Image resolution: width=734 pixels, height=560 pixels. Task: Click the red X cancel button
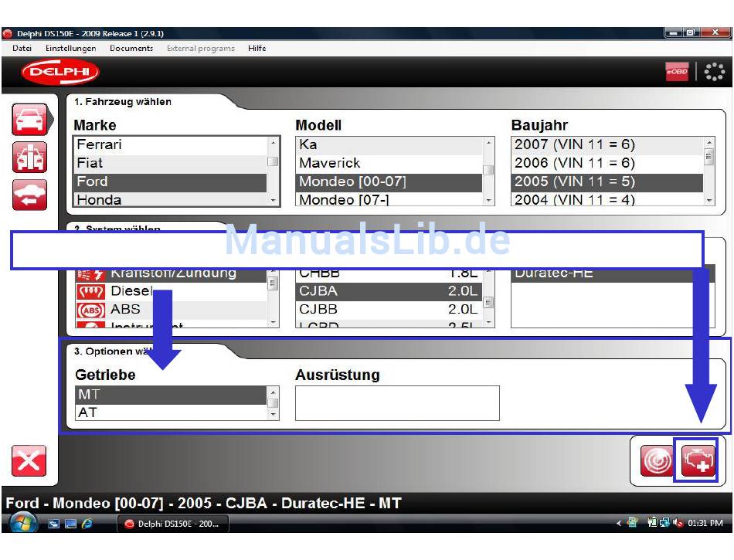29,461
